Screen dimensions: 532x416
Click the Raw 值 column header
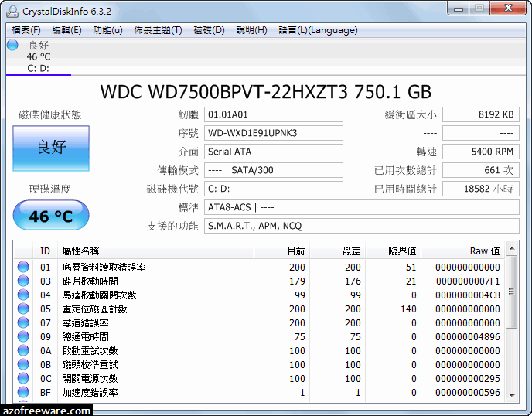point(462,251)
